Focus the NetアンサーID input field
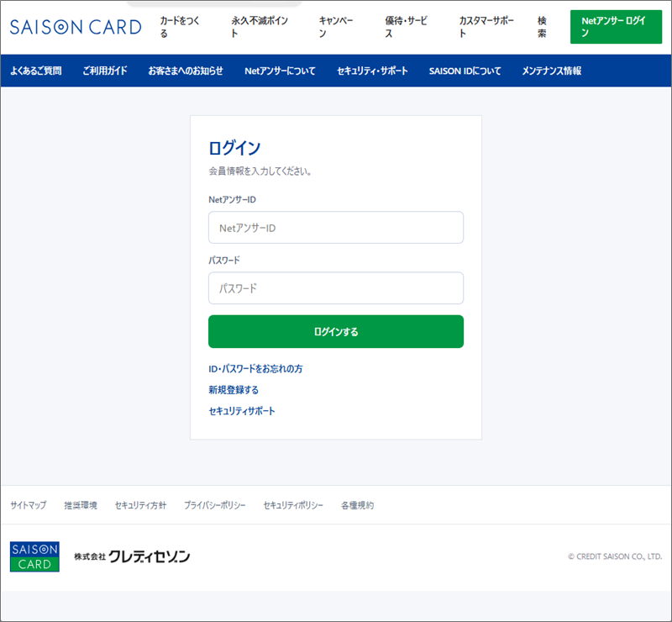This screenshot has width=672, height=622. coord(336,227)
